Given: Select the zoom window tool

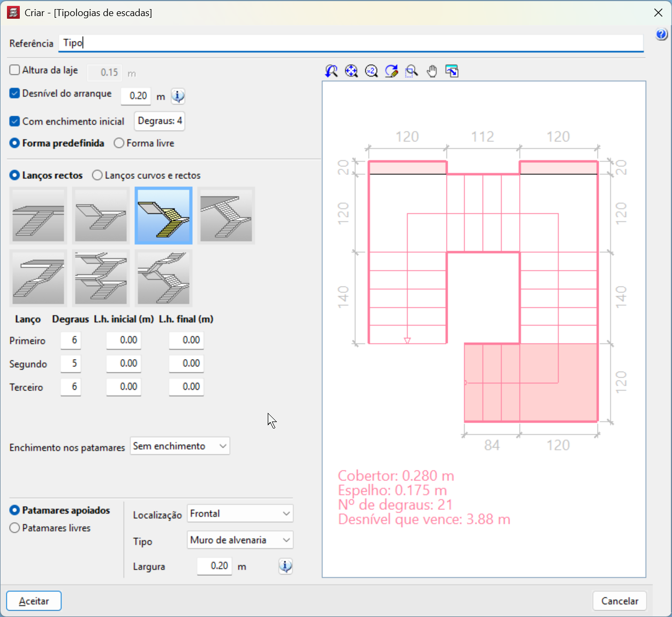Looking at the screenshot, I should 411,71.
